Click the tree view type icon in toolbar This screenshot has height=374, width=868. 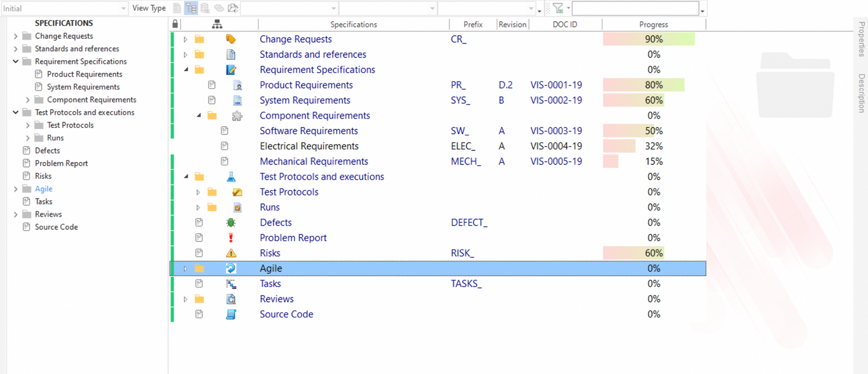(x=191, y=8)
